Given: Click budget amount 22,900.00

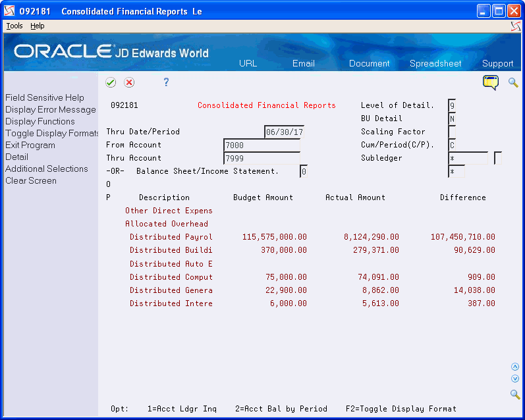Looking at the screenshot, I should click(x=287, y=290).
